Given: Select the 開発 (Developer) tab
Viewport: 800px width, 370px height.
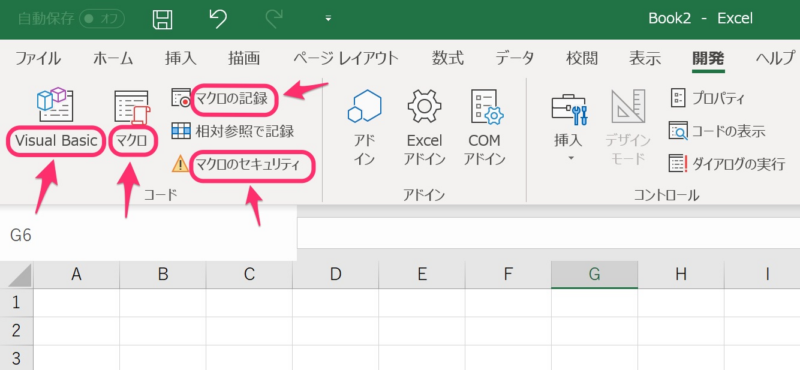Looking at the screenshot, I should click(x=708, y=58).
